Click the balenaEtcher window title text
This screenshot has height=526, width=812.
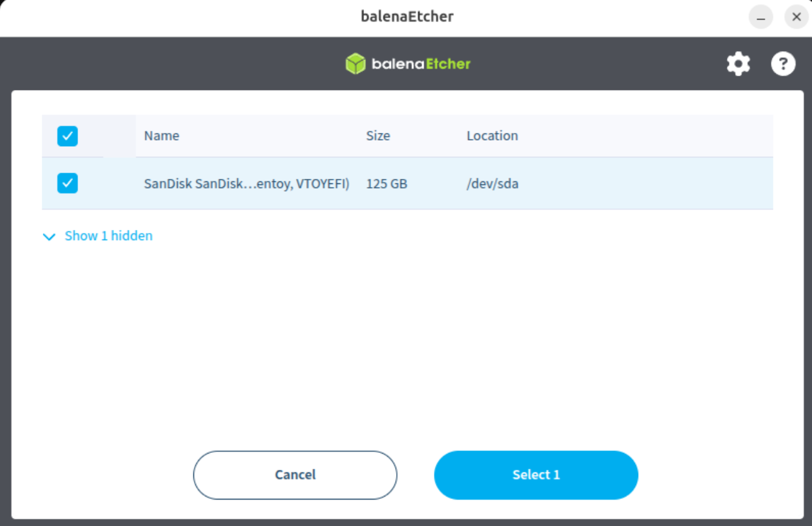pyautogui.click(x=407, y=16)
